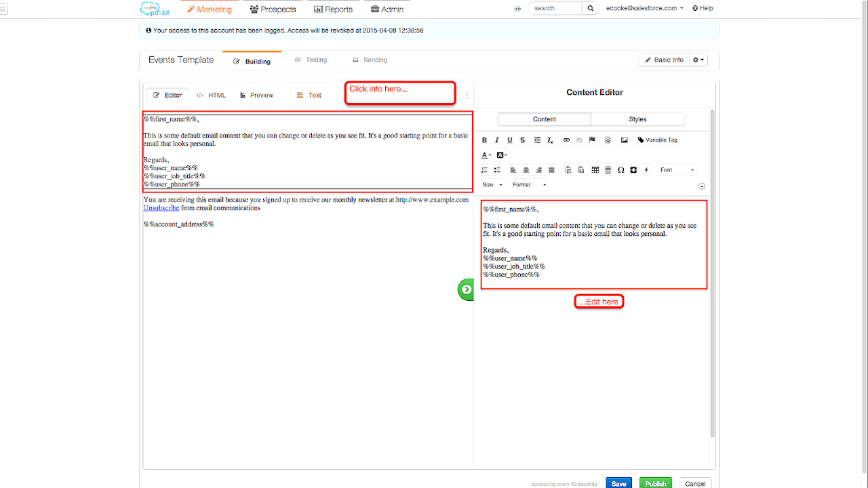Toggle bold formatting in Content Editor

pyautogui.click(x=484, y=140)
